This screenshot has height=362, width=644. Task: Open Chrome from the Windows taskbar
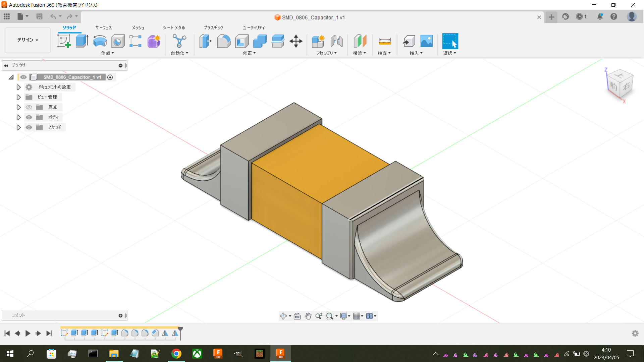176,354
